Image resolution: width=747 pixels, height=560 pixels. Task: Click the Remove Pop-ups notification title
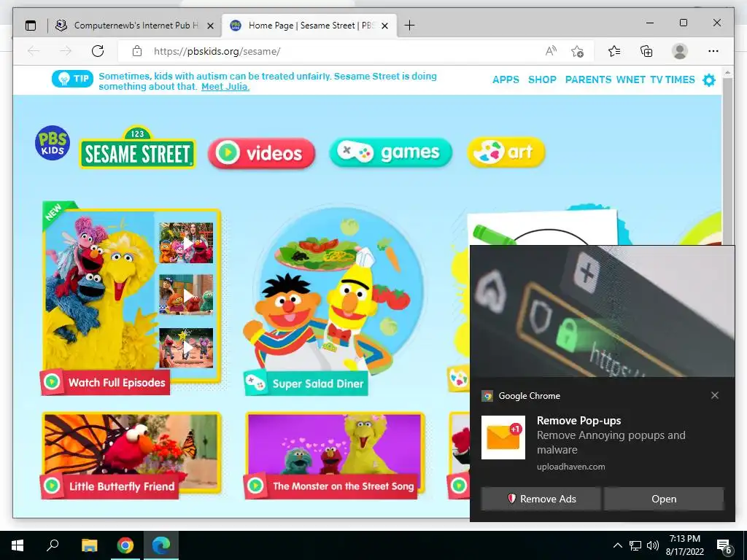pyautogui.click(x=578, y=421)
